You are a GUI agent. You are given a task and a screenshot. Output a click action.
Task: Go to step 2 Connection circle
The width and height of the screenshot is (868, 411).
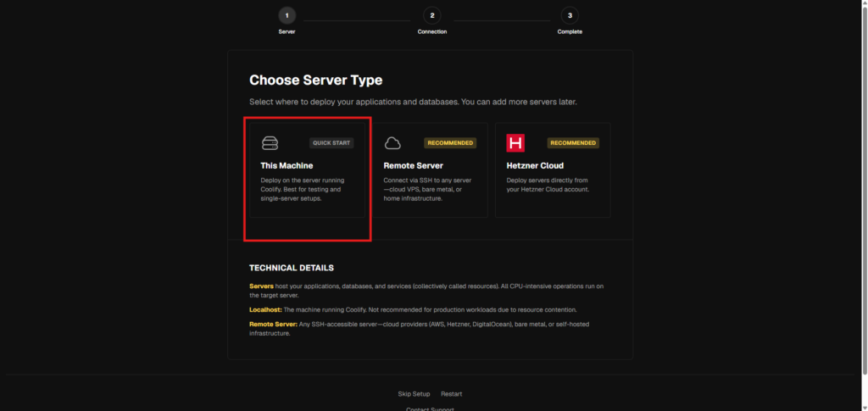point(431,15)
